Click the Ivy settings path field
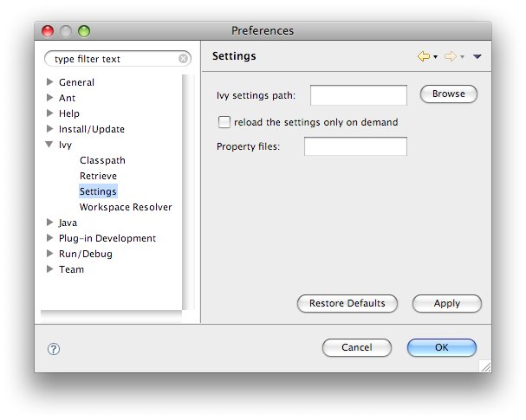The image size is (526, 420). tap(358, 94)
